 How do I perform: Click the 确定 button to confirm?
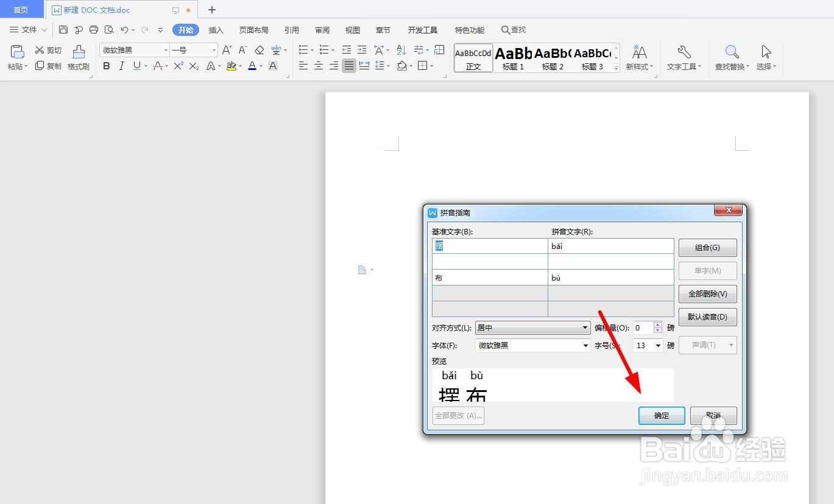coord(662,415)
